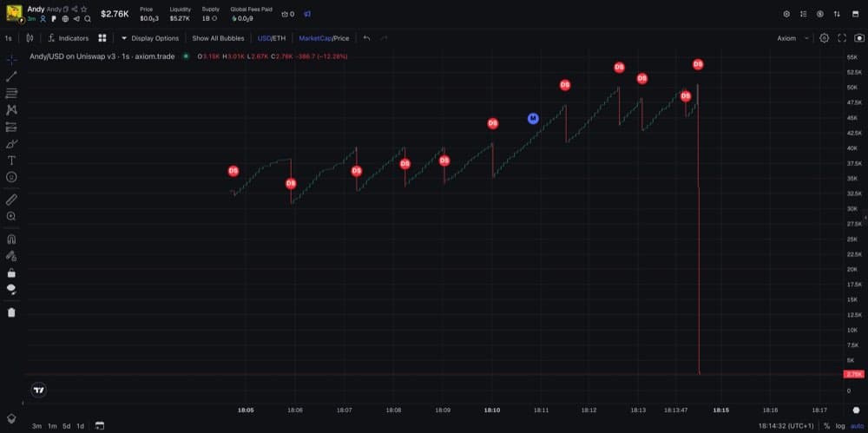868x433 pixels.
Task: Toggle percent scale mode
Action: pos(826,426)
